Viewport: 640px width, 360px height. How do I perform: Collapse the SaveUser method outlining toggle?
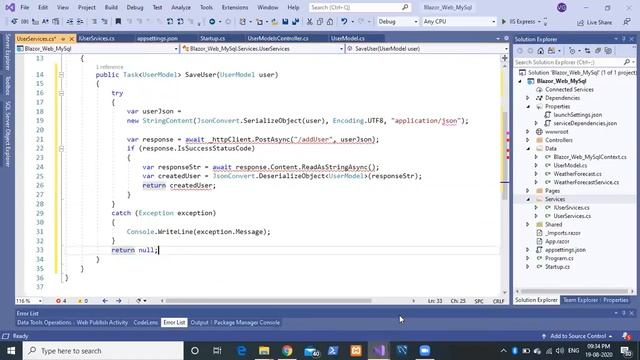(x=61, y=75)
